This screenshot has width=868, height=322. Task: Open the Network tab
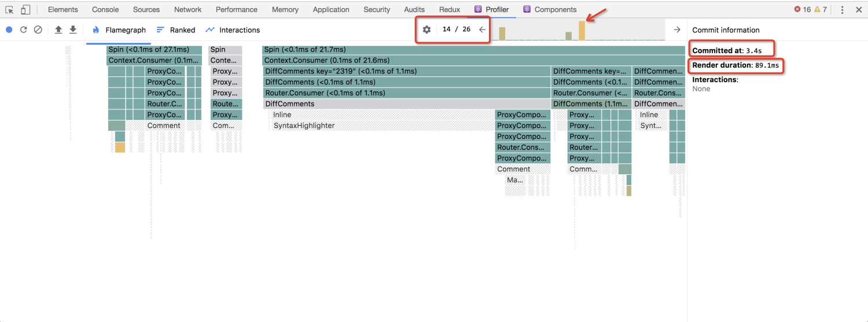[188, 9]
